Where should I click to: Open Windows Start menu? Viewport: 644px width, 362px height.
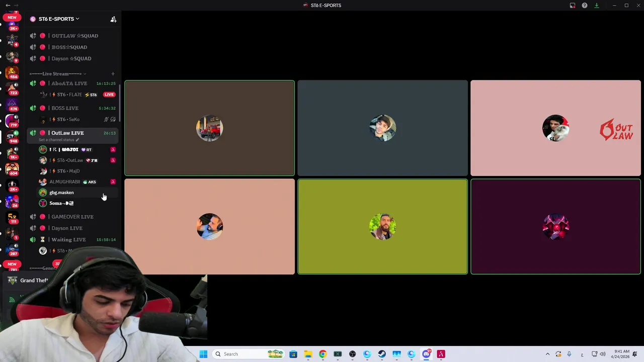coord(203,354)
